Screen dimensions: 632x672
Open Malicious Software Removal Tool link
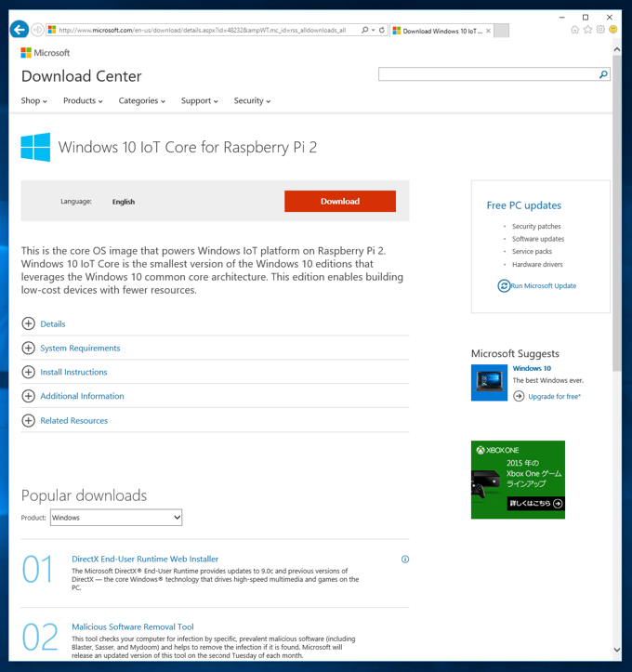[x=132, y=626]
